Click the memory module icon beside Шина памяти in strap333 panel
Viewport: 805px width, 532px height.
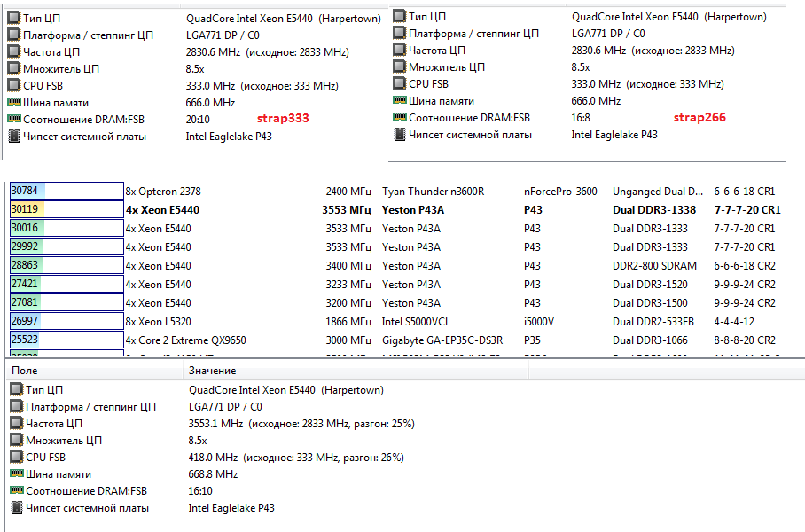coord(14,102)
